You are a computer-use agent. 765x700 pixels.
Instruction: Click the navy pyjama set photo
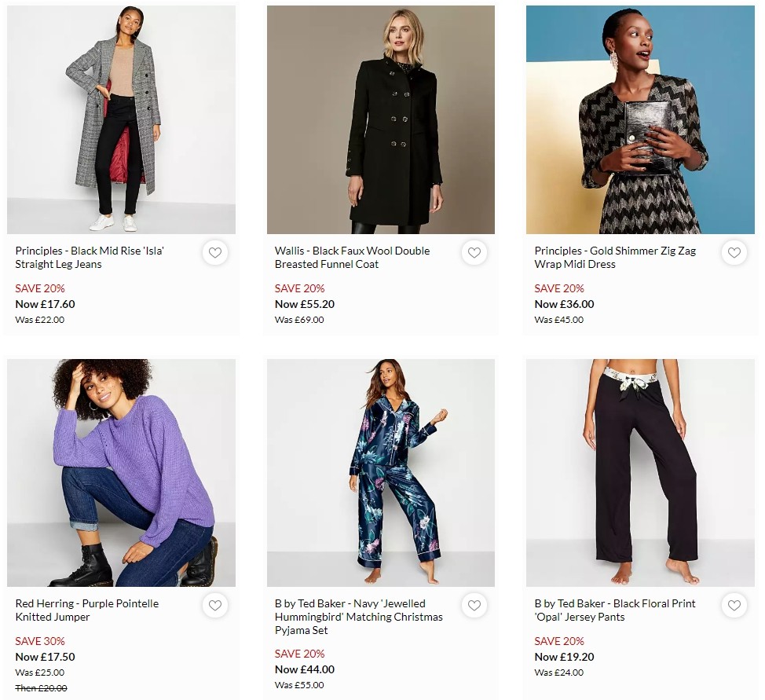pos(381,472)
